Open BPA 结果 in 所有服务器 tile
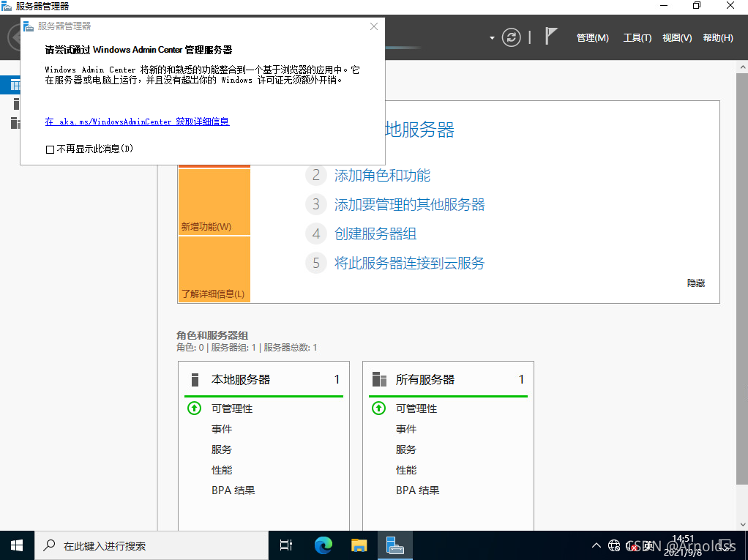The height and width of the screenshot is (560, 748). coord(418,490)
